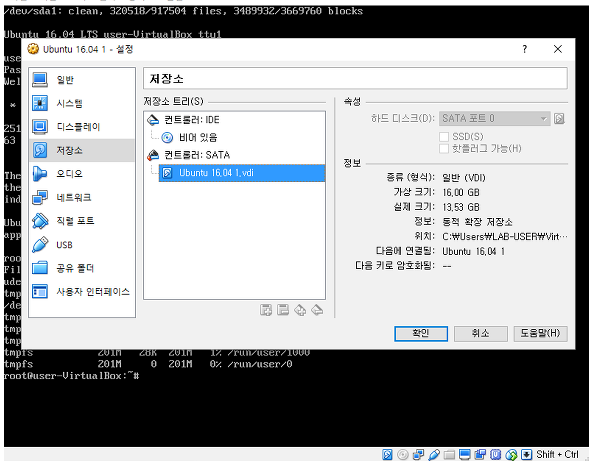The height and width of the screenshot is (461, 589).
Task: Open the 네트워크 (Network) settings category
Action: pyautogui.click(x=82, y=197)
